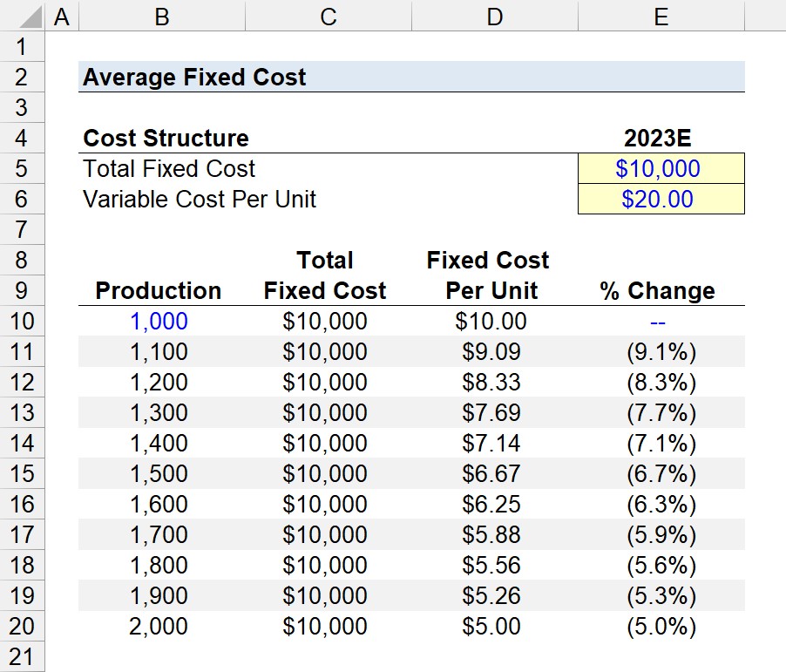The width and height of the screenshot is (786, 672).
Task: Select row 20 header
Action: tap(22, 626)
